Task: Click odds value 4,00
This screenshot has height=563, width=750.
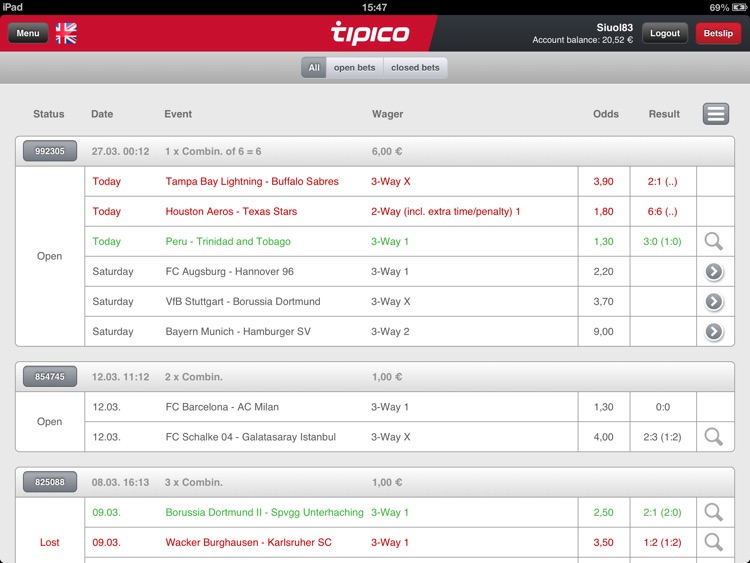Action: [x=603, y=437]
